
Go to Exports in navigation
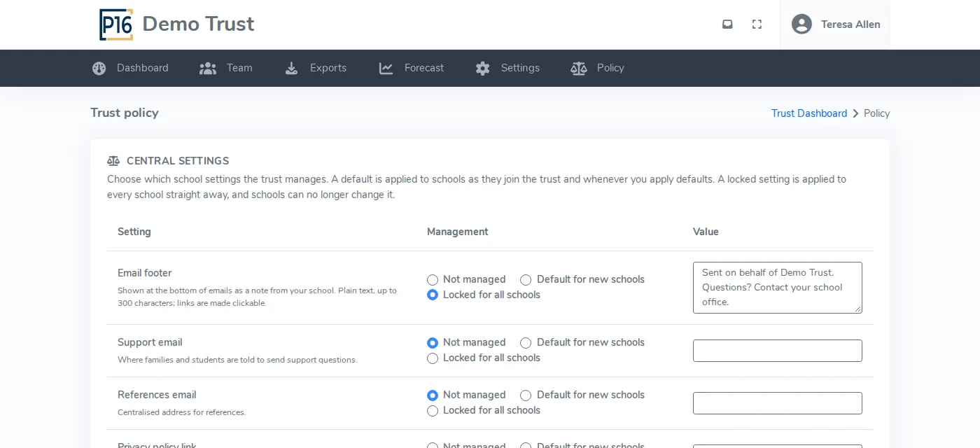click(x=315, y=68)
